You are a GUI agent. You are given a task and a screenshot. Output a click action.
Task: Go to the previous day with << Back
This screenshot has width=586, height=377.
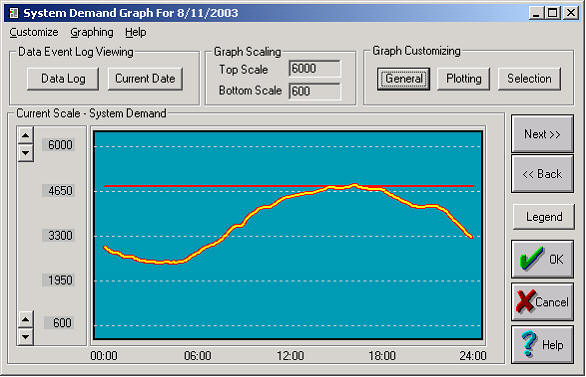(x=542, y=174)
